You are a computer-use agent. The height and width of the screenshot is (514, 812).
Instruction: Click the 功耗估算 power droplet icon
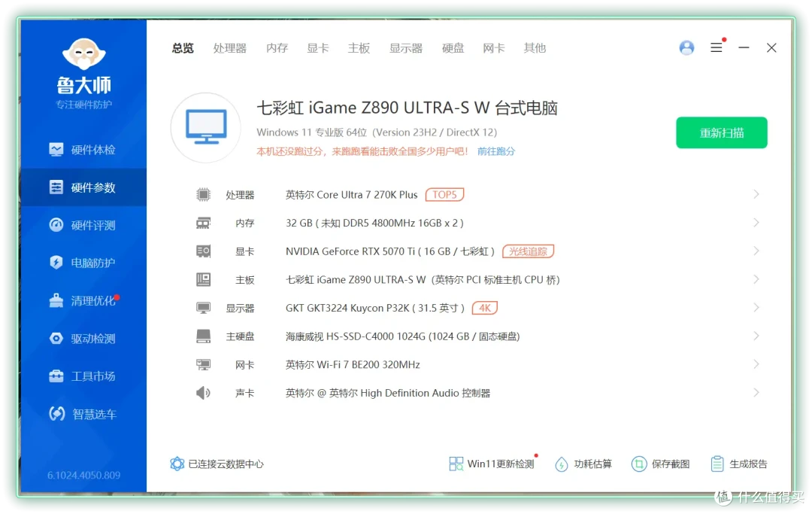point(562,464)
